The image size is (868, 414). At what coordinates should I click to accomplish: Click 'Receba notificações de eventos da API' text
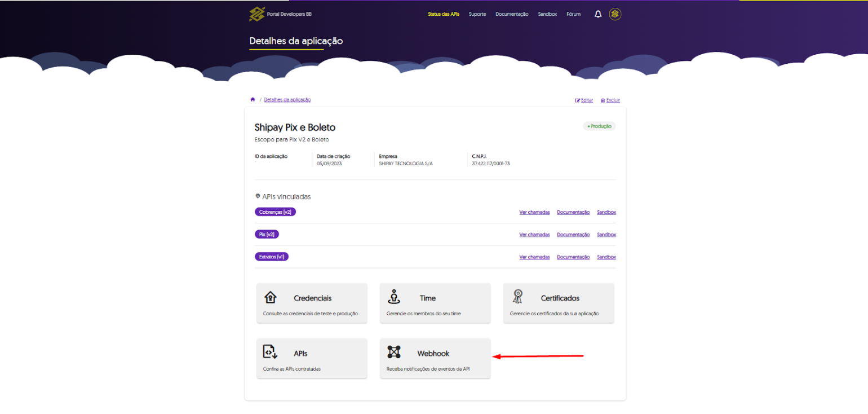pyautogui.click(x=428, y=369)
